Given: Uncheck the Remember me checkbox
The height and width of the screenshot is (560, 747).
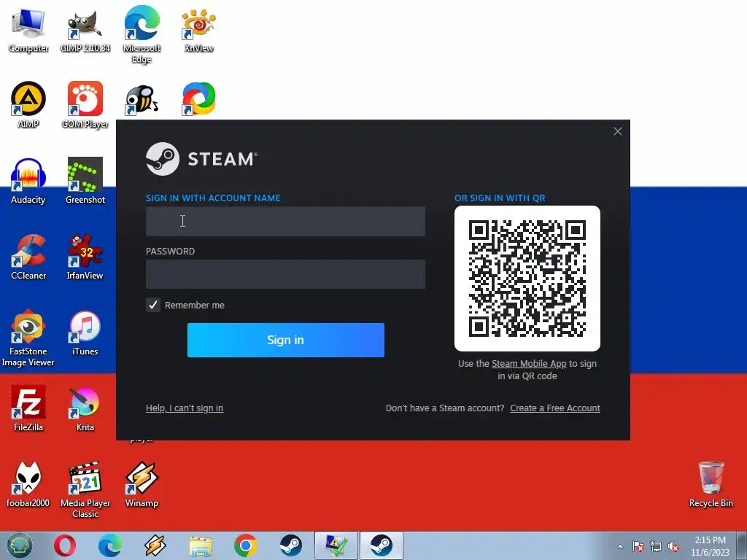Looking at the screenshot, I should (x=153, y=305).
